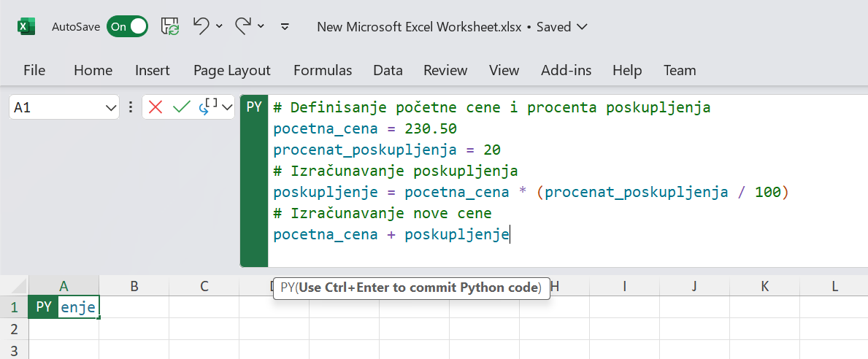868x359 pixels.
Task: Click the Excel app logo icon
Action: pos(26,26)
